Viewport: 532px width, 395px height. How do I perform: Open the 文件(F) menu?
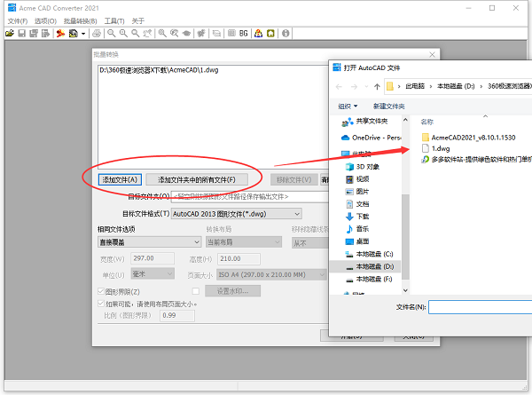click(x=18, y=21)
